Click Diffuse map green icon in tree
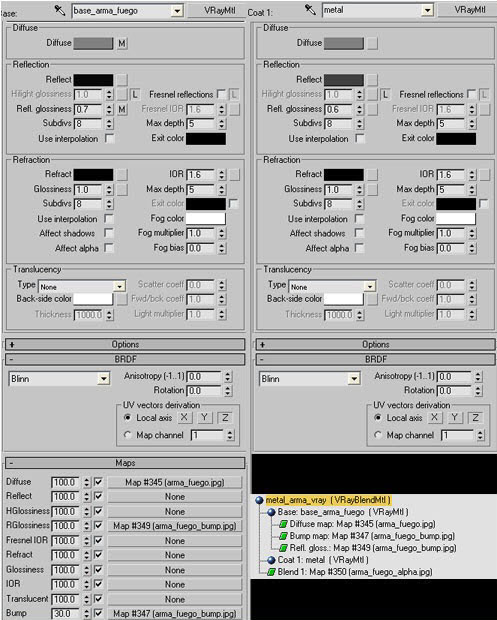This screenshot has height=620, width=497. click(x=283, y=524)
